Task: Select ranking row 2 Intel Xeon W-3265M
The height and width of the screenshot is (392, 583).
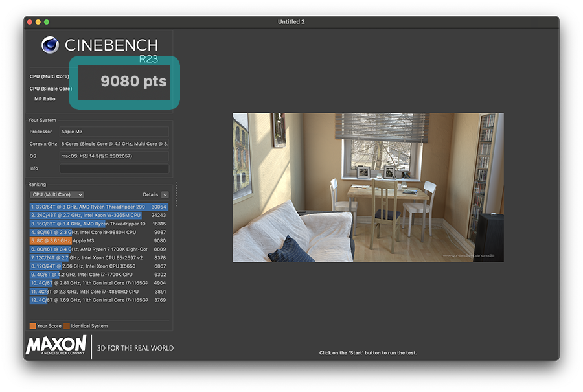Action: [x=99, y=215]
